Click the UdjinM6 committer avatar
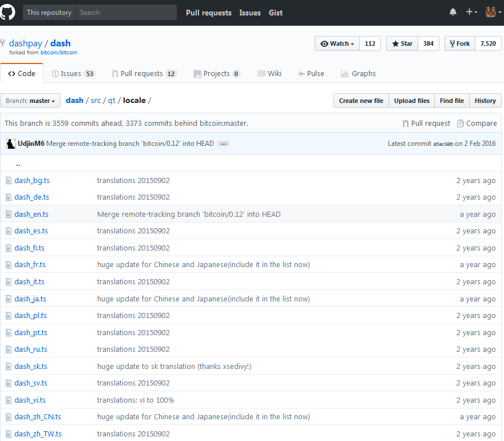The image size is (504, 441). (11, 144)
